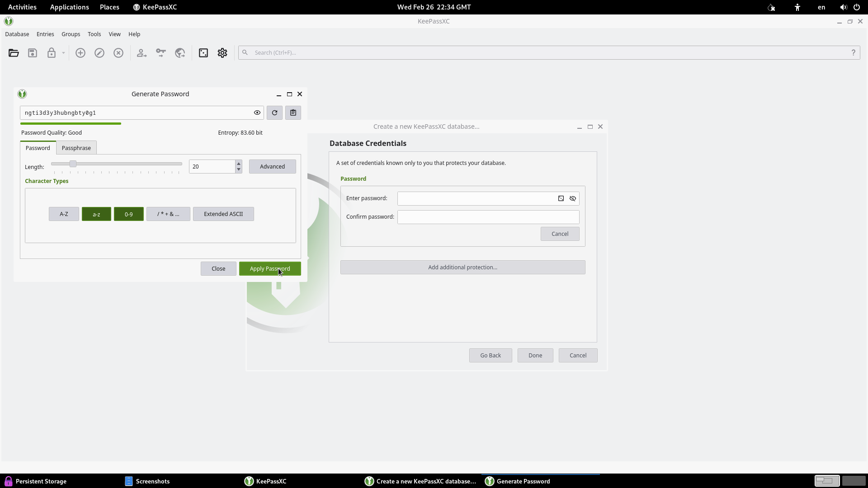Expand Add additional protection section
Viewport: 868px width, 488px height.
point(462,267)
